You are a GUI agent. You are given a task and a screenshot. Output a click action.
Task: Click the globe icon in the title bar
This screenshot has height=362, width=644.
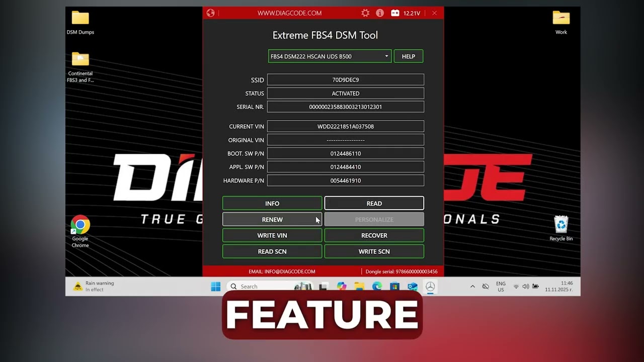pos(210,13)
